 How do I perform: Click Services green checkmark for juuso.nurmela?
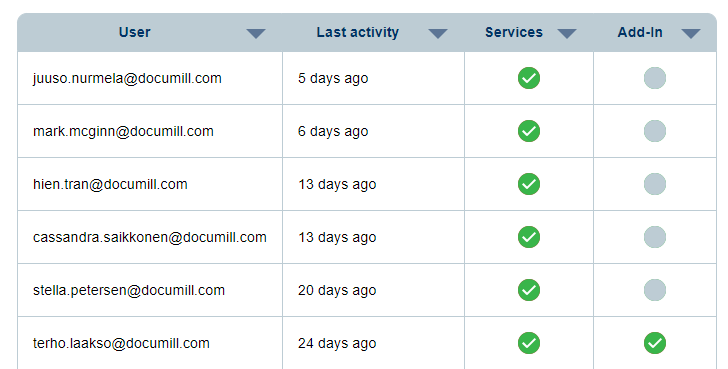[529, 78]
